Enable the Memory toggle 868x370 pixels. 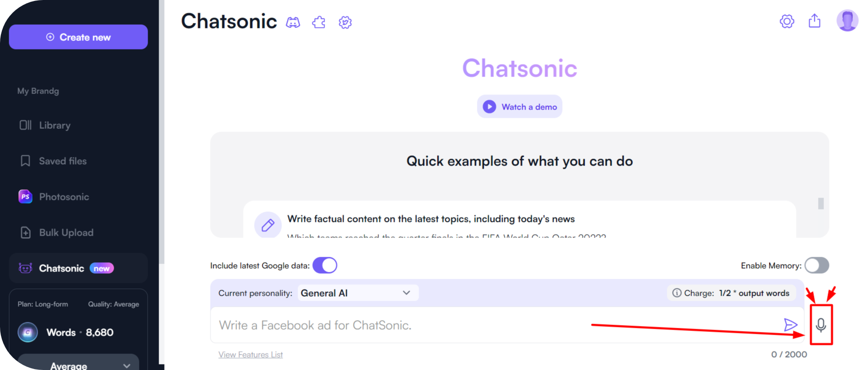[x=817, y=265]
